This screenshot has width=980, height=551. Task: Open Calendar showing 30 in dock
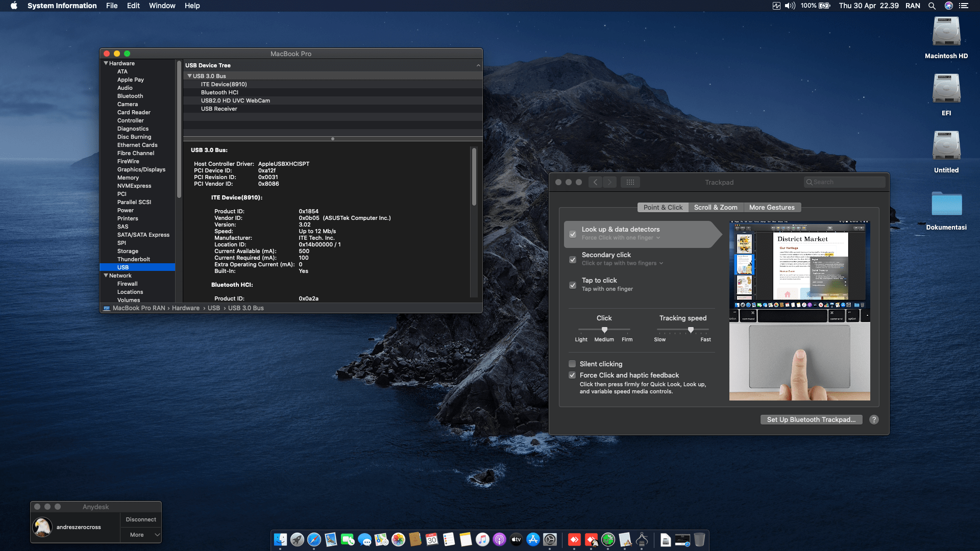(x=432, y=539)
